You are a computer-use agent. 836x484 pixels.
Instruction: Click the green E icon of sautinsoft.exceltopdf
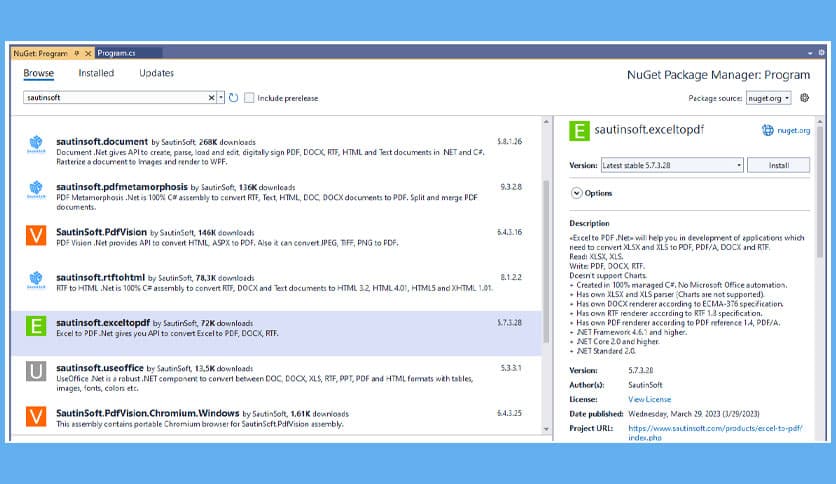pyautogui.click(x=36, y=326)
